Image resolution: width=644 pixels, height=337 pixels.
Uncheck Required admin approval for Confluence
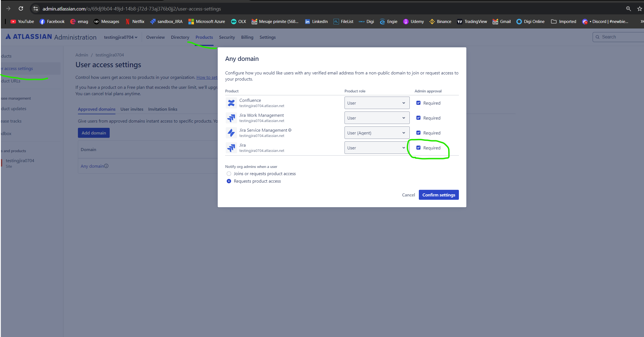(419, 103)
